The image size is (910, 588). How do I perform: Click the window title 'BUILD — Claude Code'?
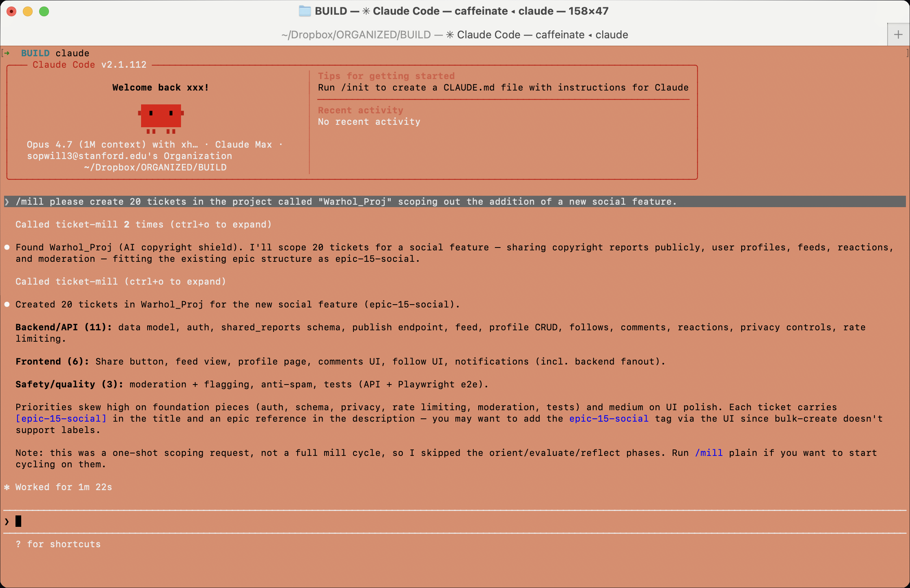(x=462, y=11)
